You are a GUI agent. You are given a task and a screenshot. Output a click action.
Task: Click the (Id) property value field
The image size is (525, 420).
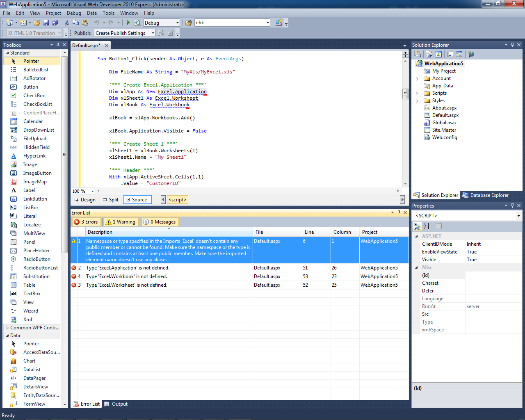click(493, 275)
